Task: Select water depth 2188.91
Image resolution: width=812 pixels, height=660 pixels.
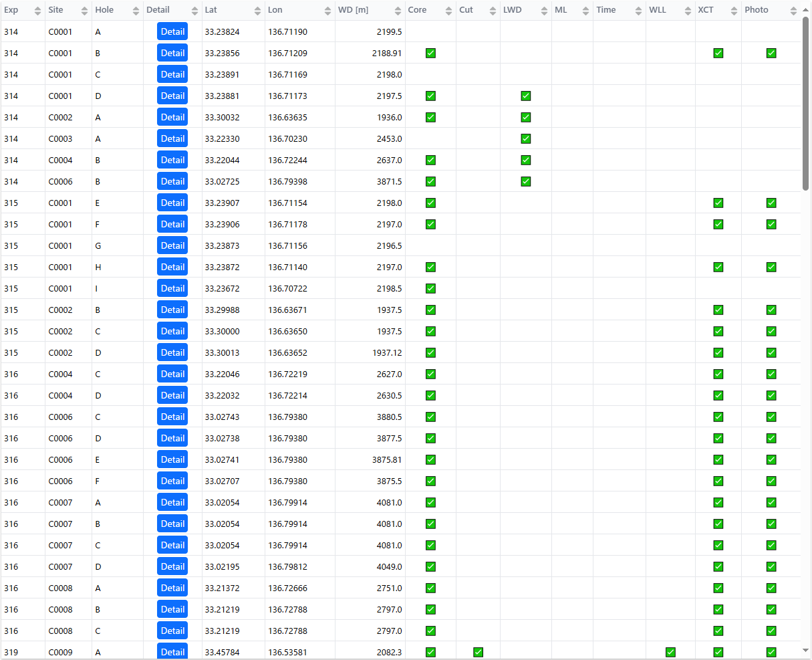Action: tap(387, 53)
